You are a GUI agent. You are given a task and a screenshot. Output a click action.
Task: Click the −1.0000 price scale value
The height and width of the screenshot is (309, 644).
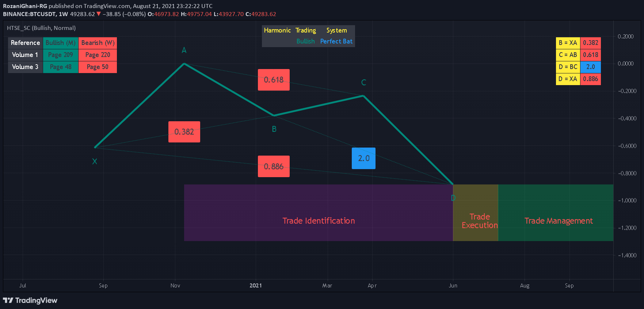(x=627, y=201)
